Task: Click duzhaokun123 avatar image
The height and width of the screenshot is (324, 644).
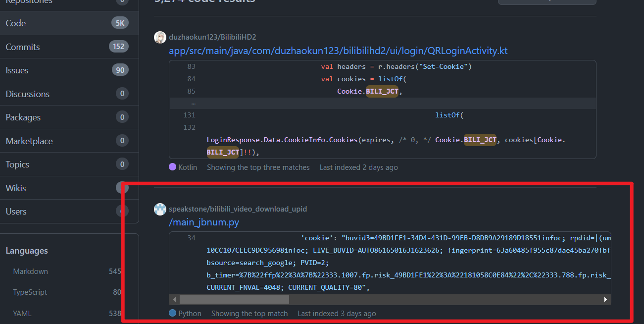Action: click(160, 37)
